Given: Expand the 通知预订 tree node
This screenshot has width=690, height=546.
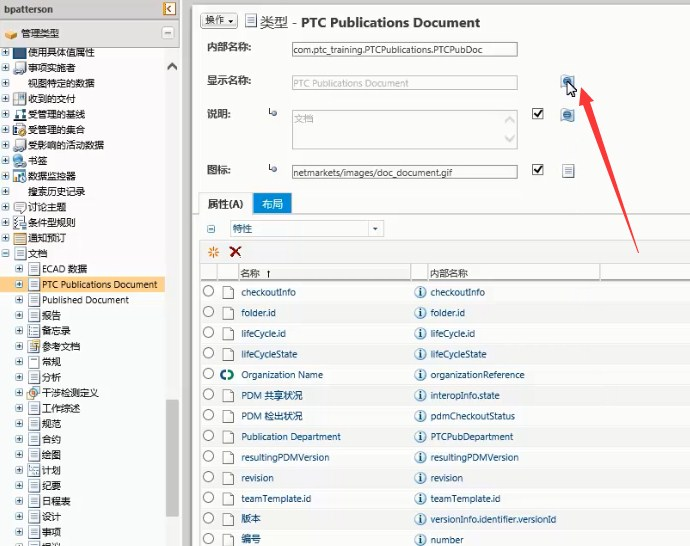Looking at the screenshot, I should 5,238.
